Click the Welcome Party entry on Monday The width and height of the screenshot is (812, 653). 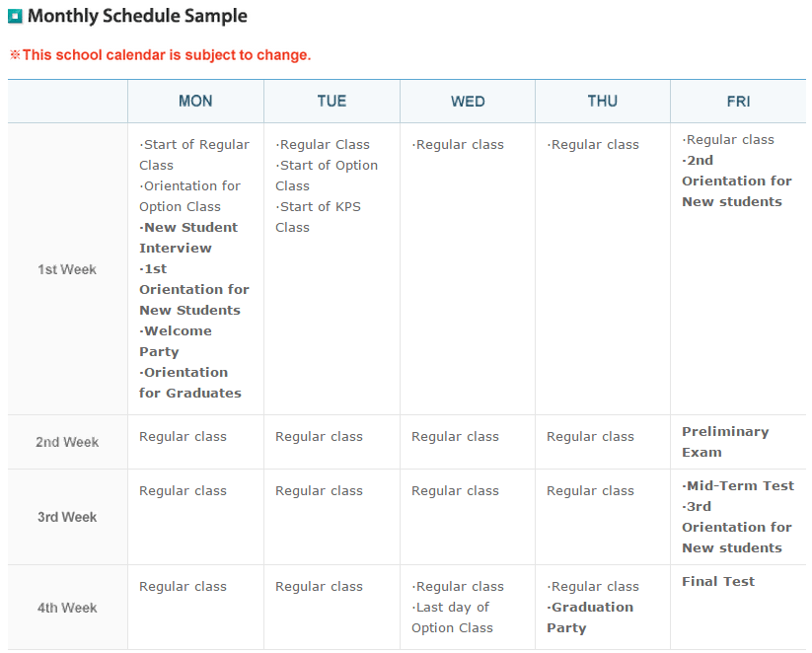point(176,341)
